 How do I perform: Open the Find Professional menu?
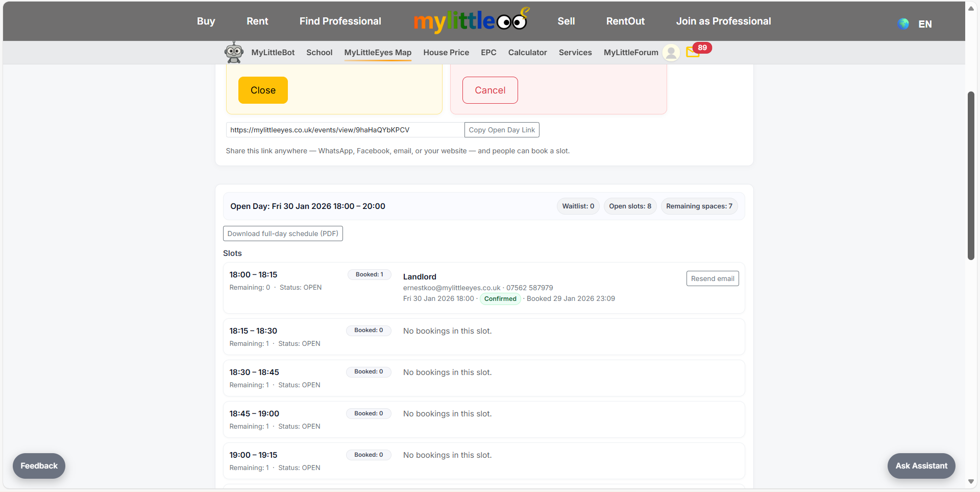[340, 21]
